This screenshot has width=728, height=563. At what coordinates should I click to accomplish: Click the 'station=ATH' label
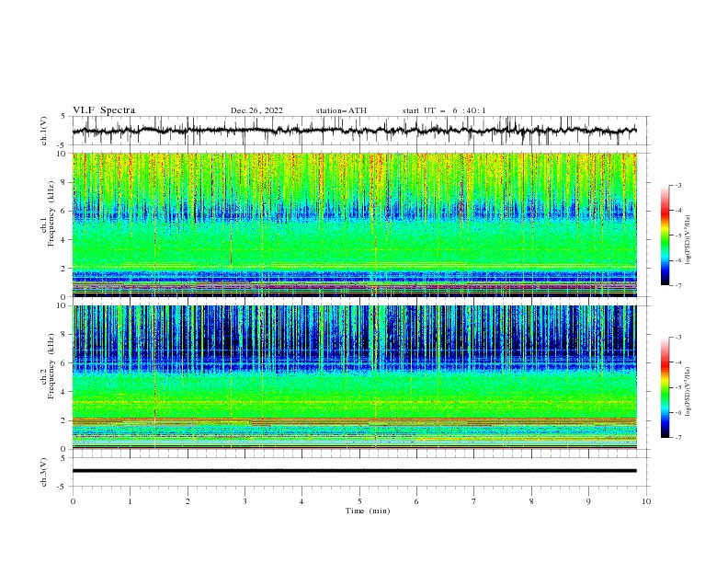(x=341, y=110)
